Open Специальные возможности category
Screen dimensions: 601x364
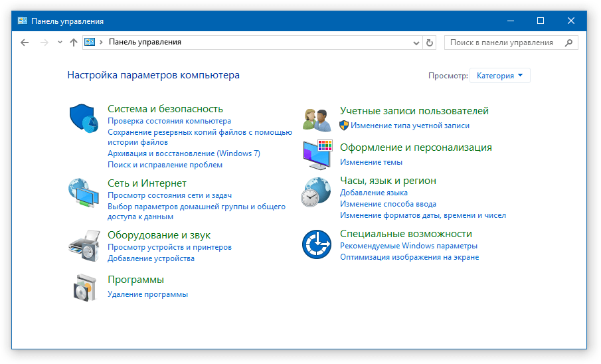pyautogui.click(x=406, y=234)
